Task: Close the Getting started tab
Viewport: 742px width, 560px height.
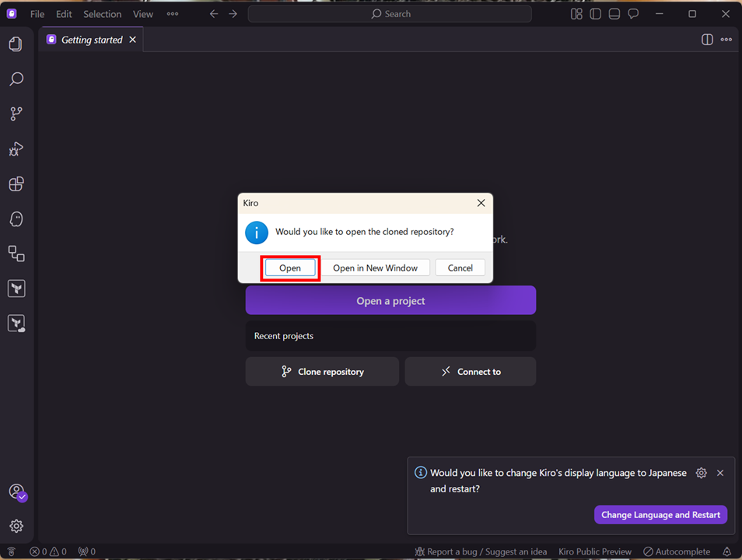Action: point(133,40)
